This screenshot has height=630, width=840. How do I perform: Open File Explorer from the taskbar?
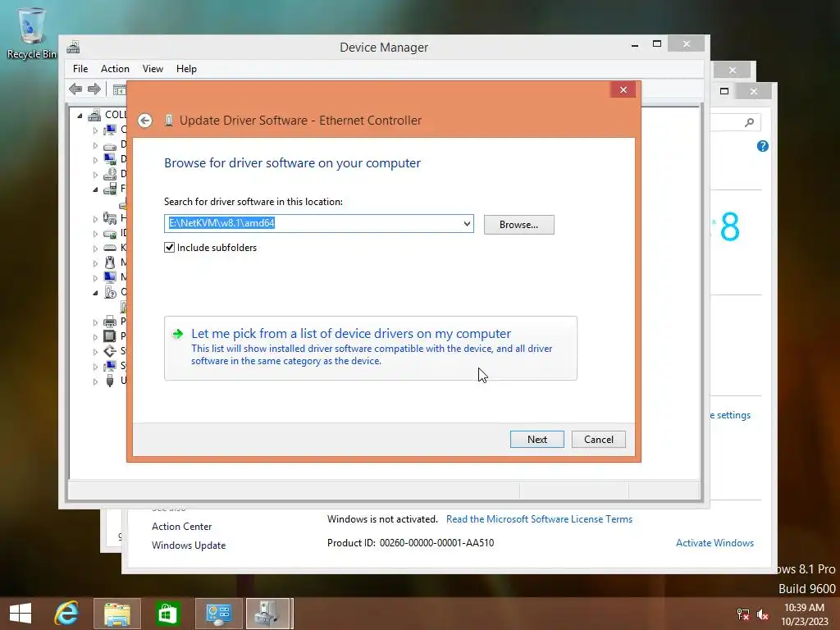(x=116, y=614)
